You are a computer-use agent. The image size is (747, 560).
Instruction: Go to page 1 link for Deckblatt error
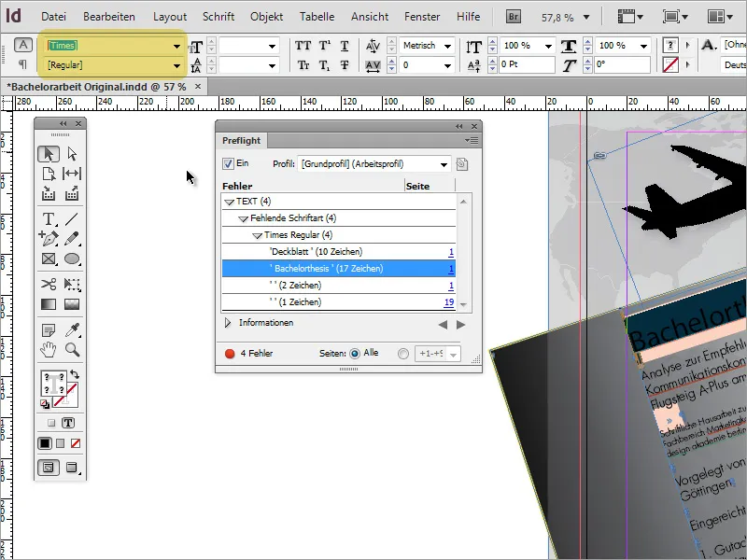click(451, 252)
